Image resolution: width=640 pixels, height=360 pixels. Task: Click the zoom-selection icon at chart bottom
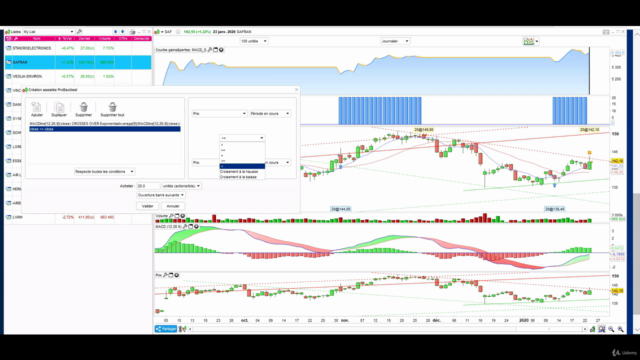click(602, 329)
